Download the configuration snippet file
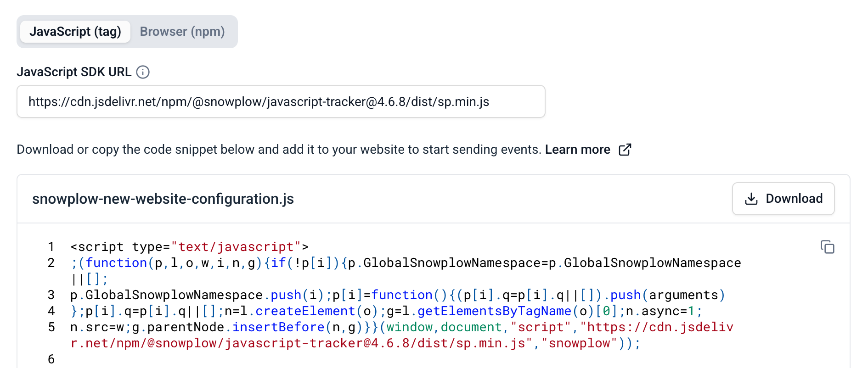868x368 pixels. click(x=783, y=199)
